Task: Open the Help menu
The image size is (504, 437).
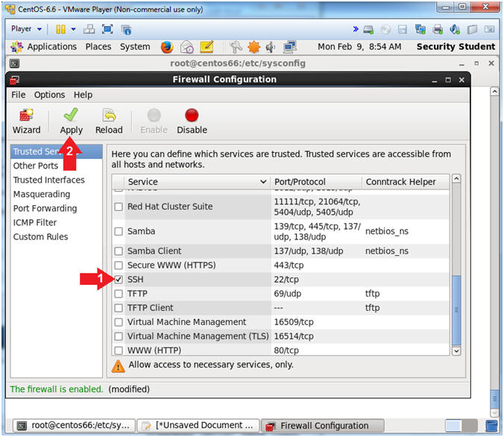Action: point(83,95)
